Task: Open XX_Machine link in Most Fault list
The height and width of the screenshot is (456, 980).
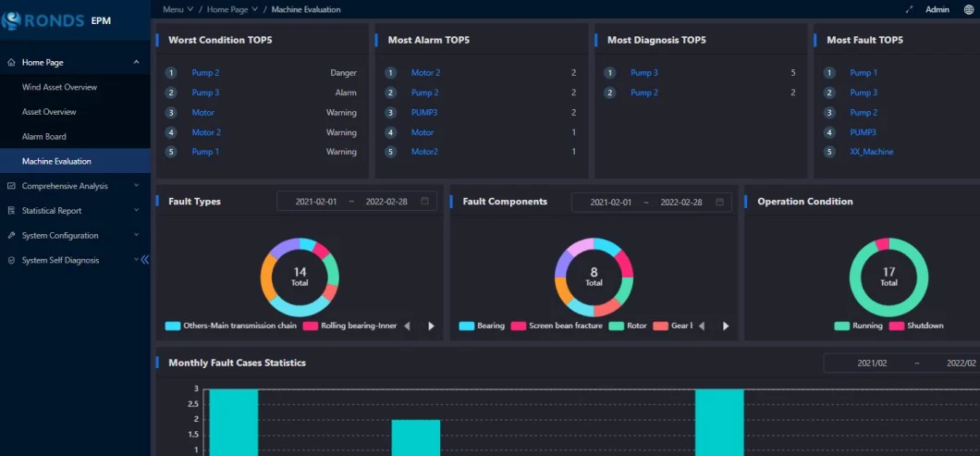Action: click(871, 152)
